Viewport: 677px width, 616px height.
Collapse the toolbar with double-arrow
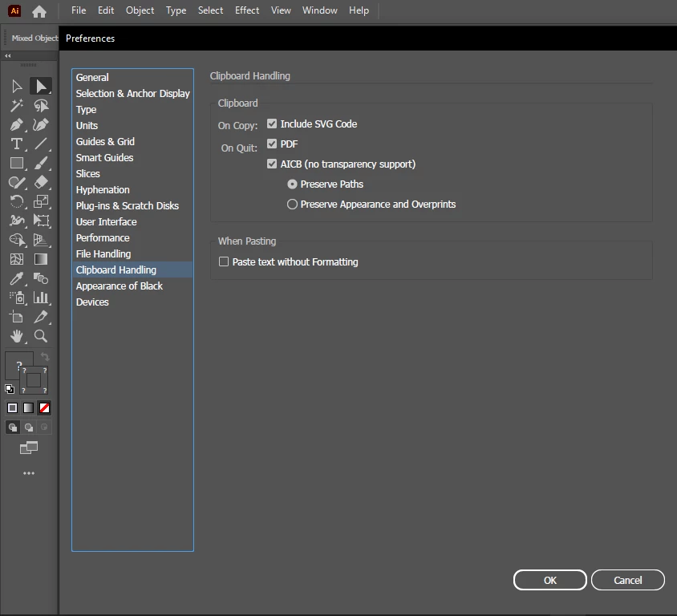pos(8,55)
